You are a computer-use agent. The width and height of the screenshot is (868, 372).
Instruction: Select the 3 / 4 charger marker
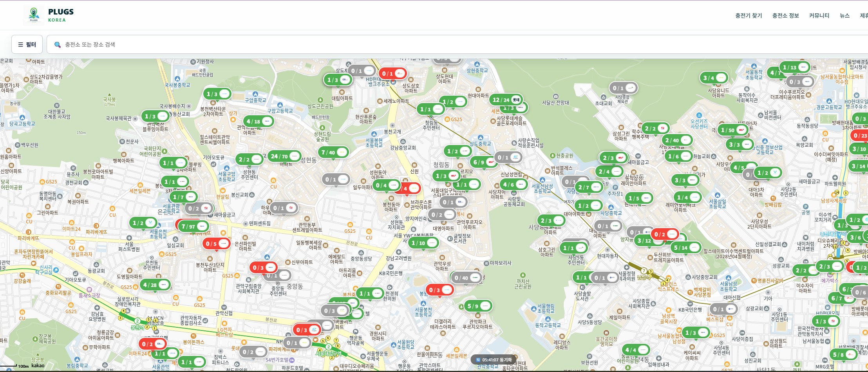point(714,78)
